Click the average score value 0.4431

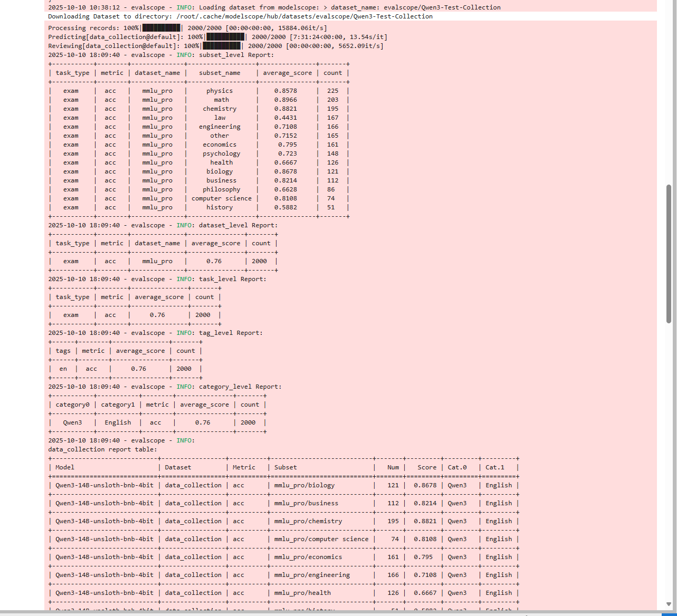pyautogui.click(x=285, y=118)
